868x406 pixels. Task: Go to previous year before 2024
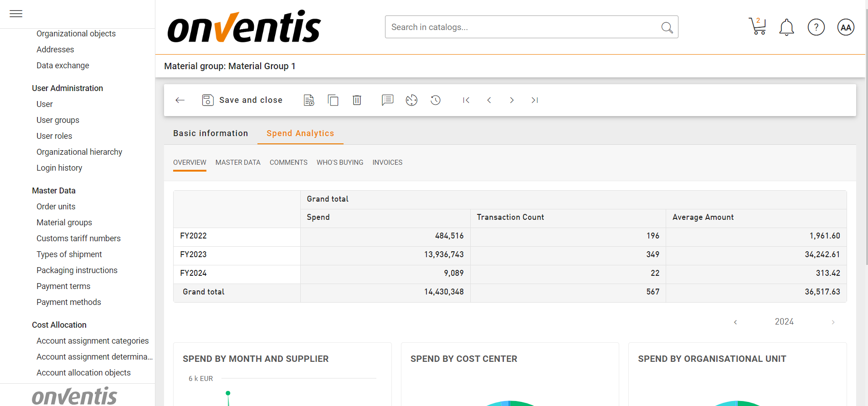735,322
